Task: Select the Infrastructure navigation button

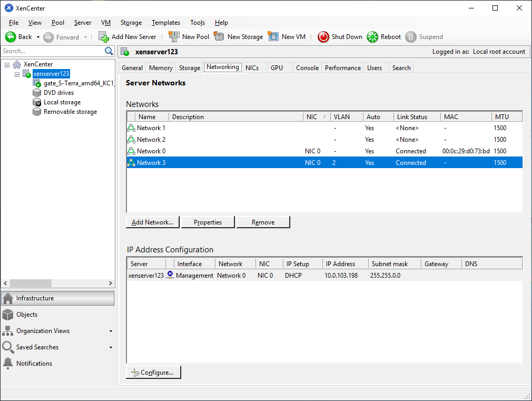Action: tap(58, 298)
